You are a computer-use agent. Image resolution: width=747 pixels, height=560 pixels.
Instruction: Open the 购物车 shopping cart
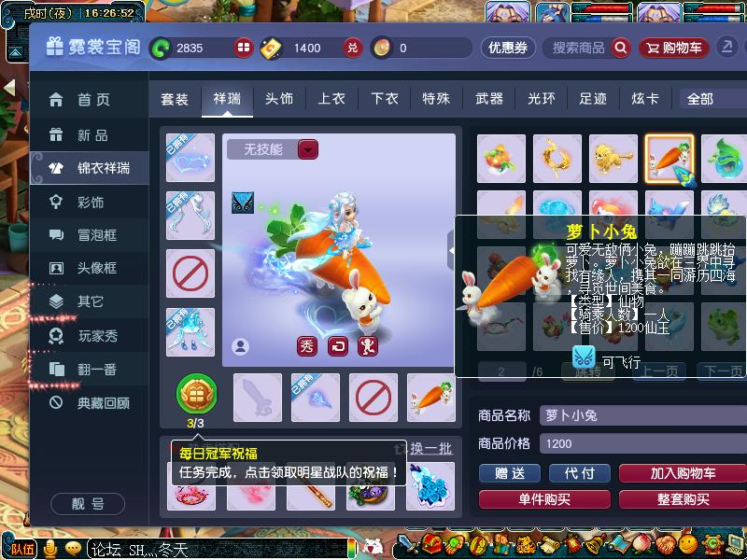(673, 48)
